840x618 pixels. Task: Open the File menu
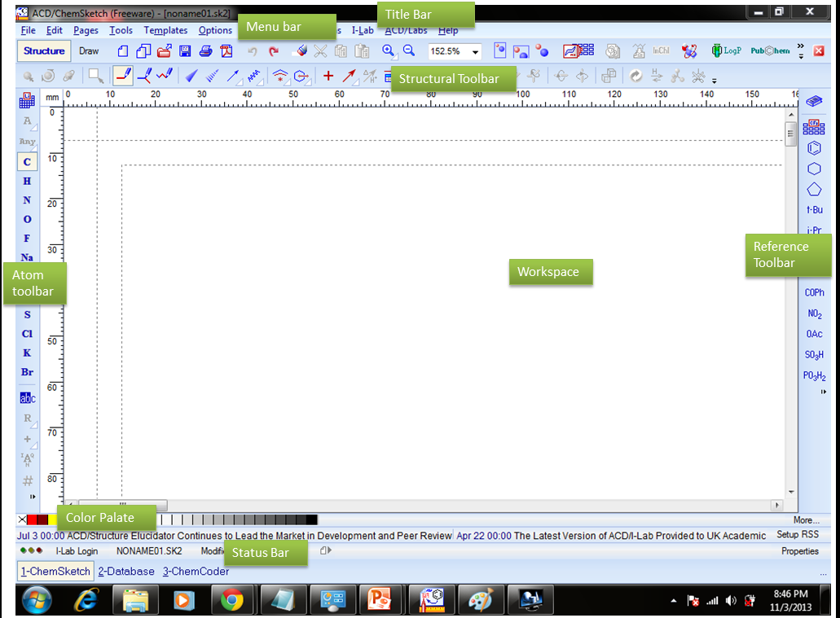[28, 30]
